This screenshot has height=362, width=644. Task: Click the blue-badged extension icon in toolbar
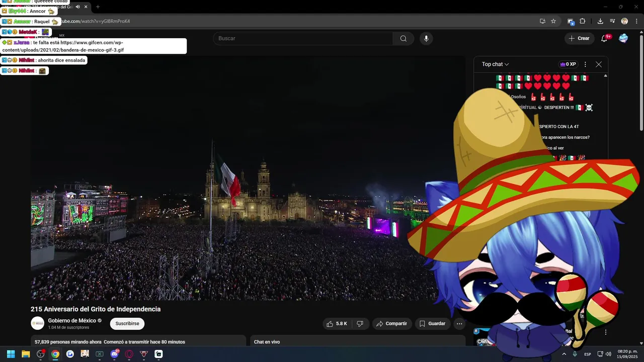click(571, 21)
